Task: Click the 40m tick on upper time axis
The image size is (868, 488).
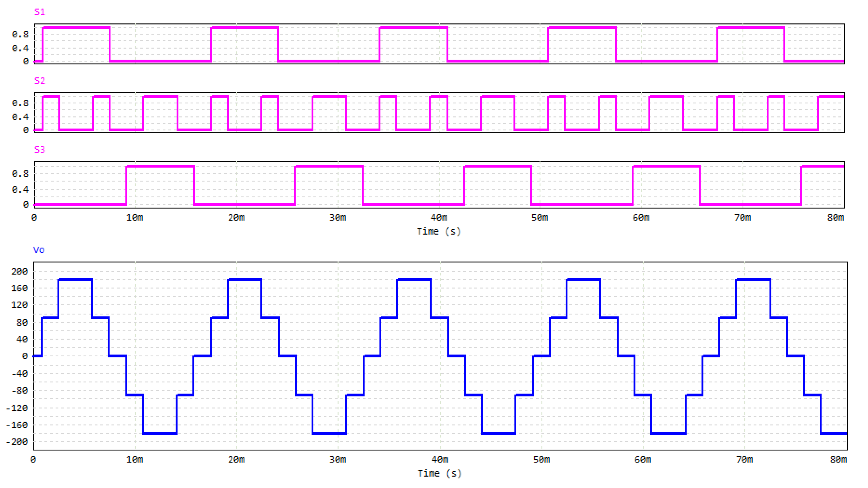Action: click(x=439, y=218)
